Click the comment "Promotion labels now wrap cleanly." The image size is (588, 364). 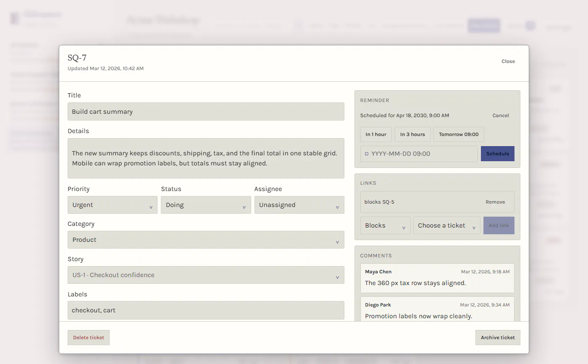pos(419,316)
